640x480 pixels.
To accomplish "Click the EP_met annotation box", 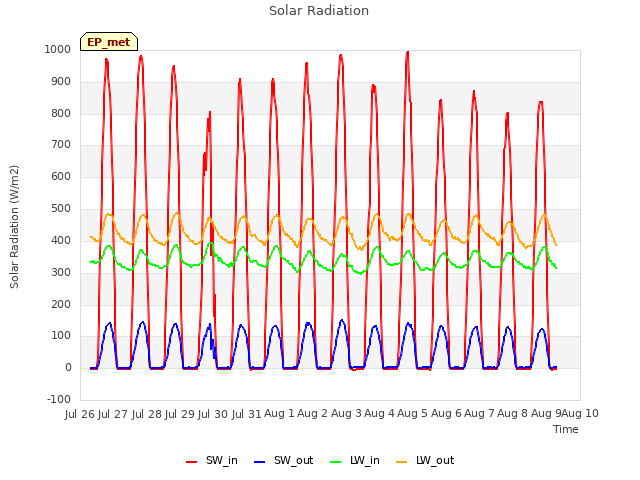I will pyautogui.click(x=109, y=42).
